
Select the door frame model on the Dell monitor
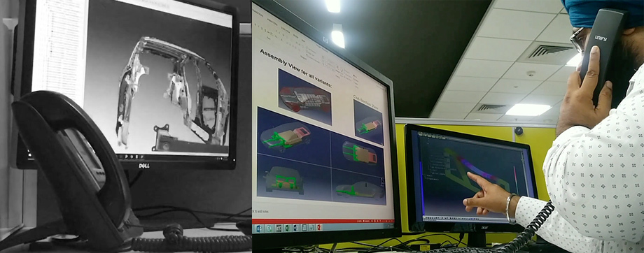[172, 92]
